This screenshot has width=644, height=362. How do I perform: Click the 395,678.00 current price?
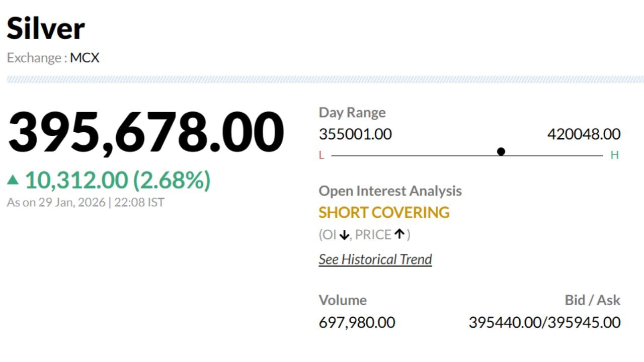coord(146,133)
